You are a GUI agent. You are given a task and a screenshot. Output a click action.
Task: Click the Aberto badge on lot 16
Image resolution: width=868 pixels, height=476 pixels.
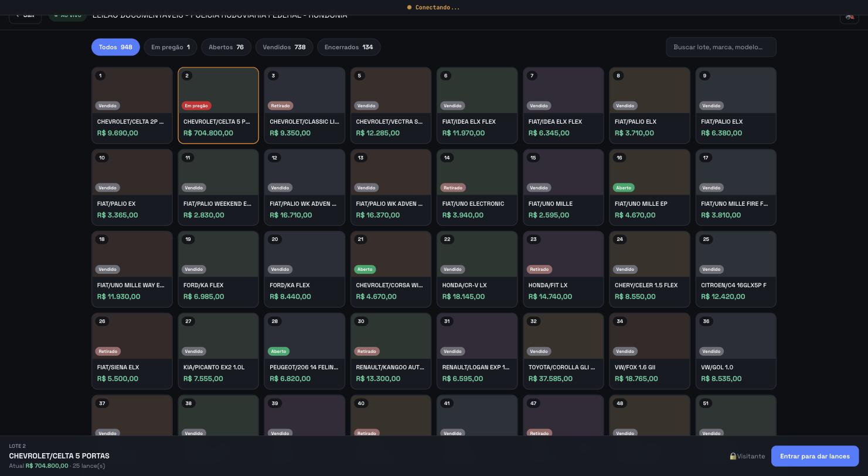point(624,188)
